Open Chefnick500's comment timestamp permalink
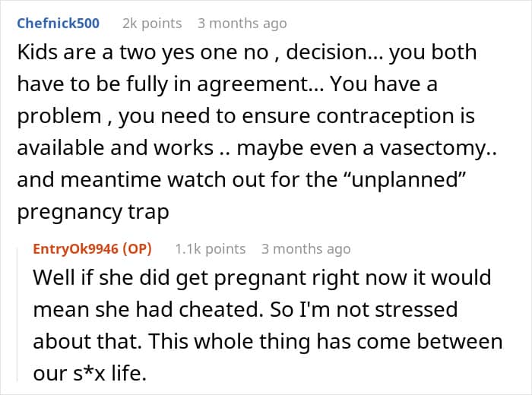This screenshot has height=395, width=532. click(x=242, y=24)
